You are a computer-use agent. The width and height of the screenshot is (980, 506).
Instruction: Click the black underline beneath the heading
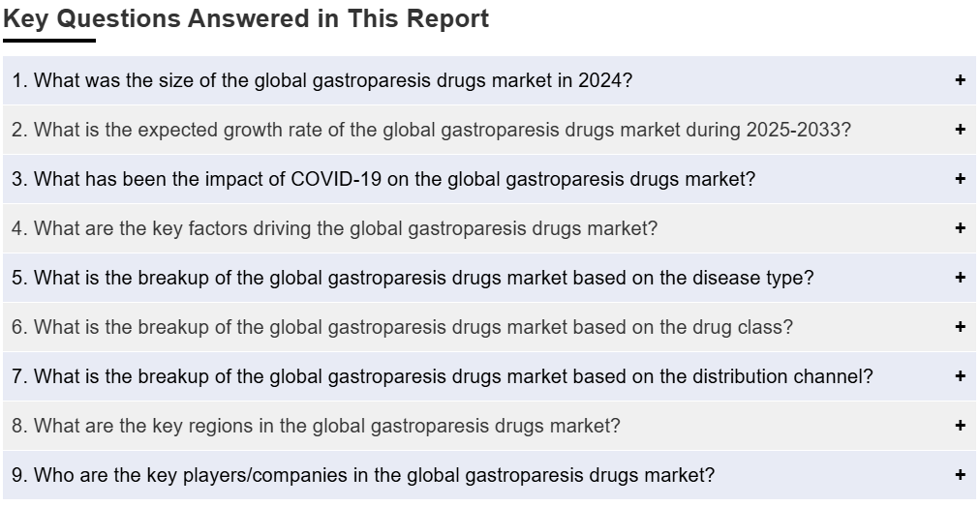(x=49, y=41)
